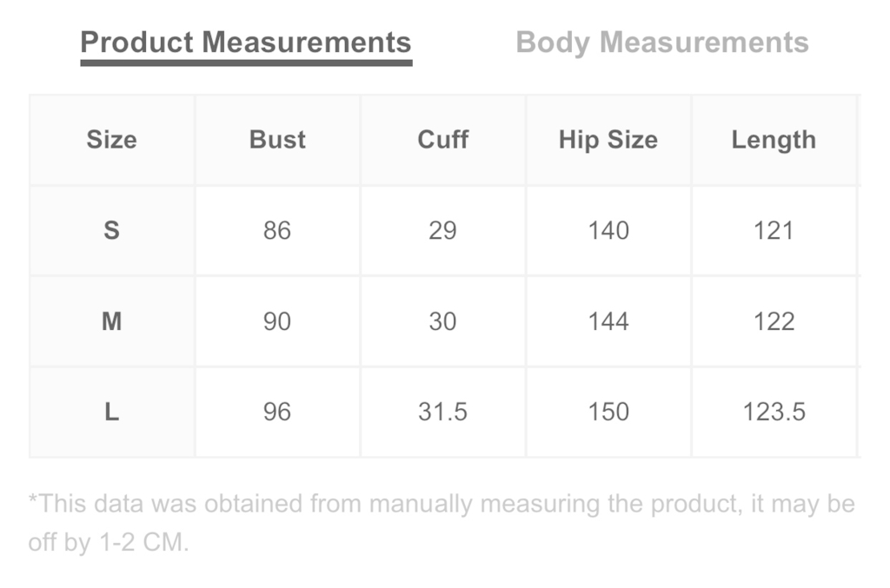Click the cuff value 30 for size M
Viewport: 890px width, 588px height.
pos(442,321)
